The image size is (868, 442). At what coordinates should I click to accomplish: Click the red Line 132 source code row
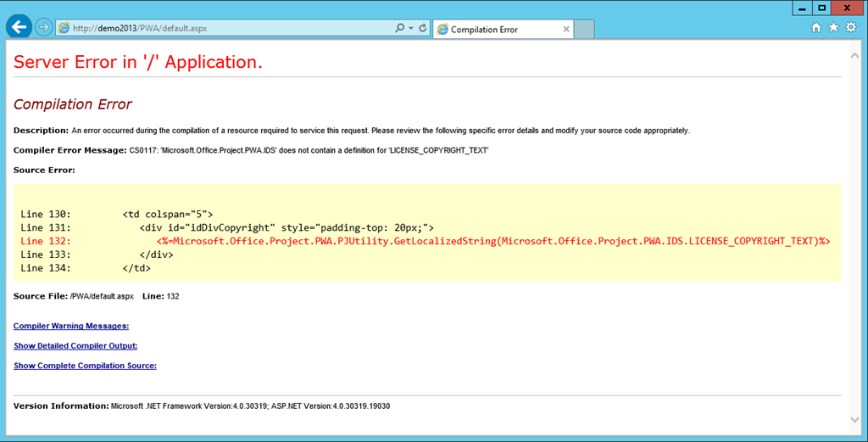(x=426, y=241)
